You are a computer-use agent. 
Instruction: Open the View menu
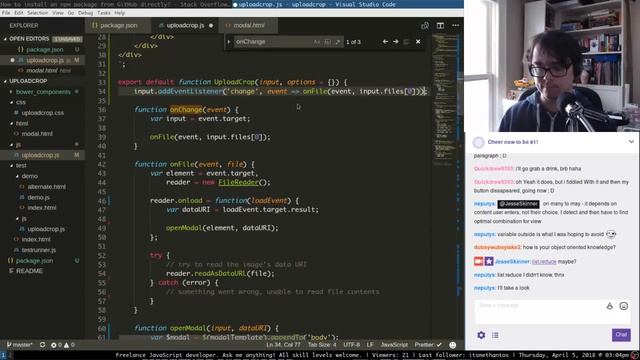pos(58,13)
